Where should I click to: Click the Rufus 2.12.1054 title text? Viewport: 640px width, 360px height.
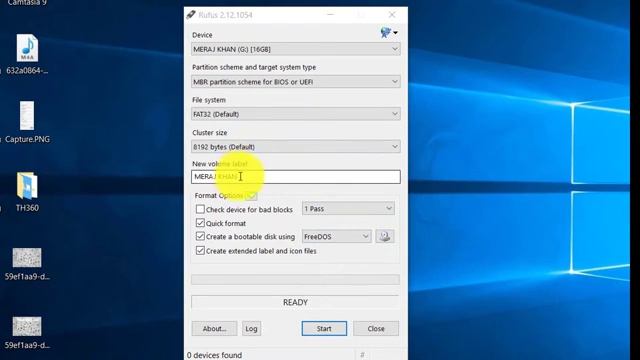point(225,15)
